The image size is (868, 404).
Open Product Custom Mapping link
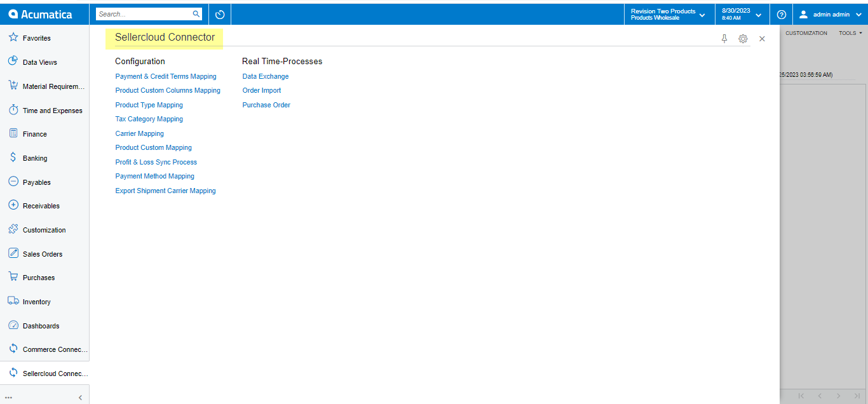tap(153, 147)
